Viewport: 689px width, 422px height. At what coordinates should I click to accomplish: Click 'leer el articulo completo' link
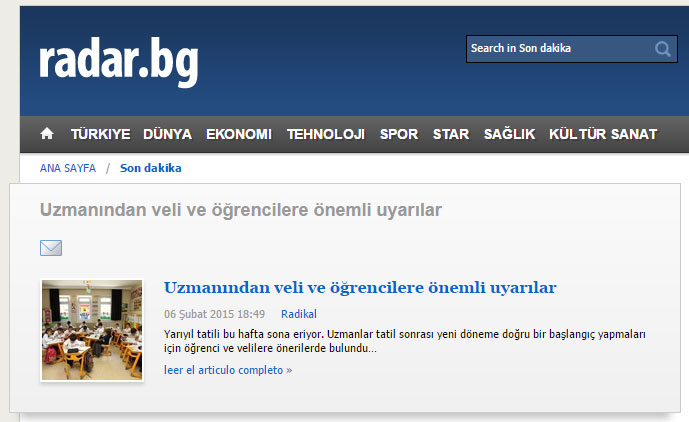coord(228,370)
